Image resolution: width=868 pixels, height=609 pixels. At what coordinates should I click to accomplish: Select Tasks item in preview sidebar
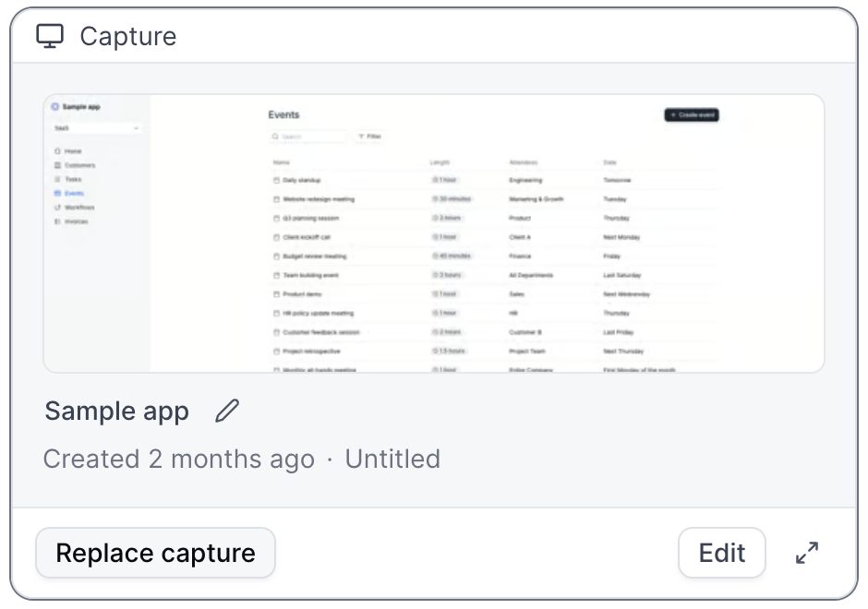[73, 179]
